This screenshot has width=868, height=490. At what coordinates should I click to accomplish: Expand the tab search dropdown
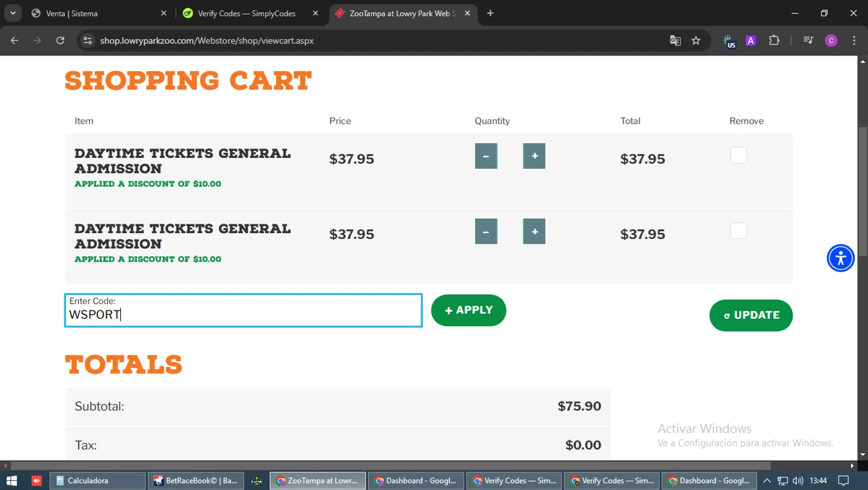[13, 13]
